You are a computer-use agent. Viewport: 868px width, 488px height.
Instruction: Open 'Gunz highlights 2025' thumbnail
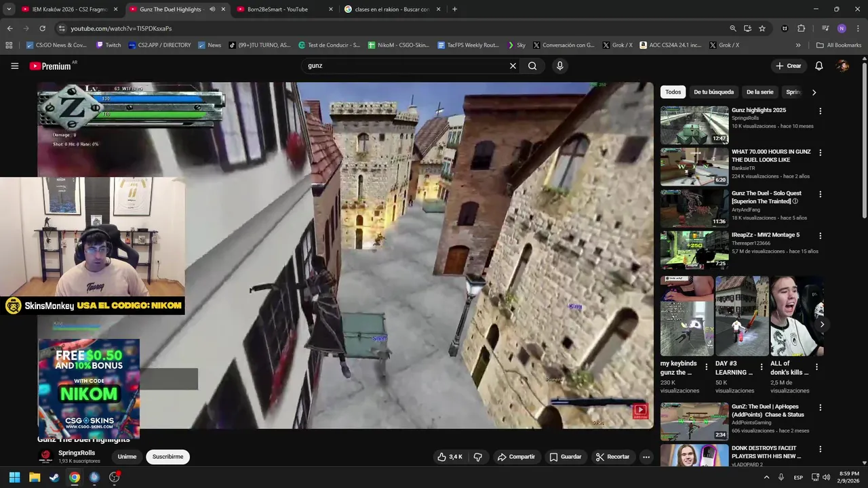pos(694,125)
